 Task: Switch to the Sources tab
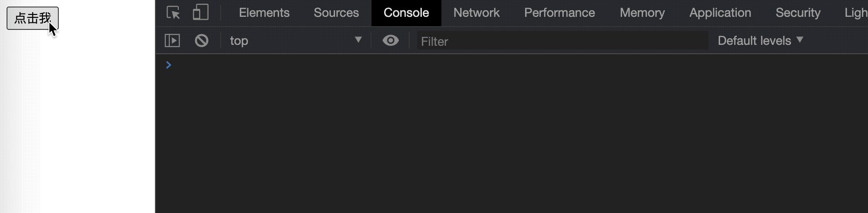(x=336, y=13)
